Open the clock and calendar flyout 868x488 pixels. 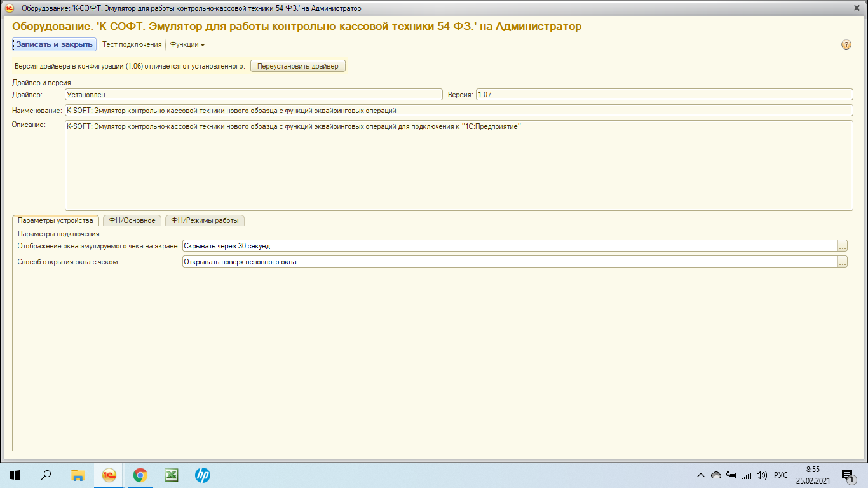coord(813,475)
